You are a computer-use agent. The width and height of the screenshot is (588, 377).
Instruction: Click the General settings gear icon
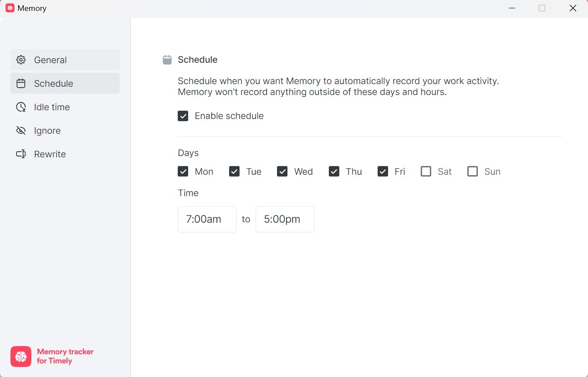coord(20,60)
